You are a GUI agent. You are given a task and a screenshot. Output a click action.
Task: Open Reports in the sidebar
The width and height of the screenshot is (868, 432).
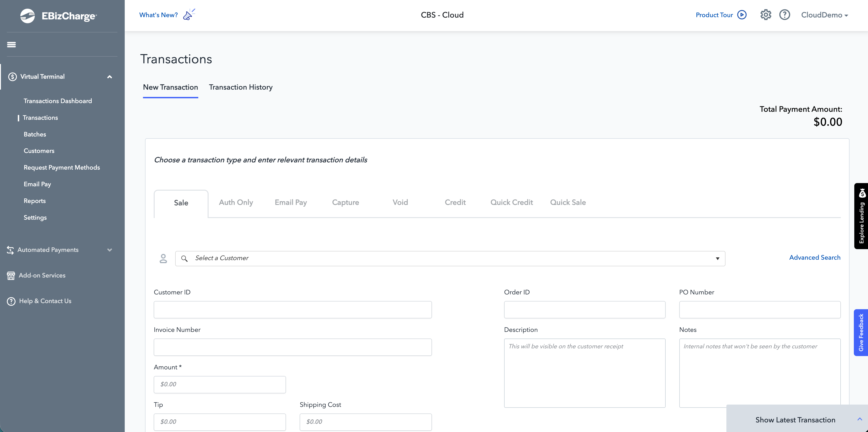34,201
